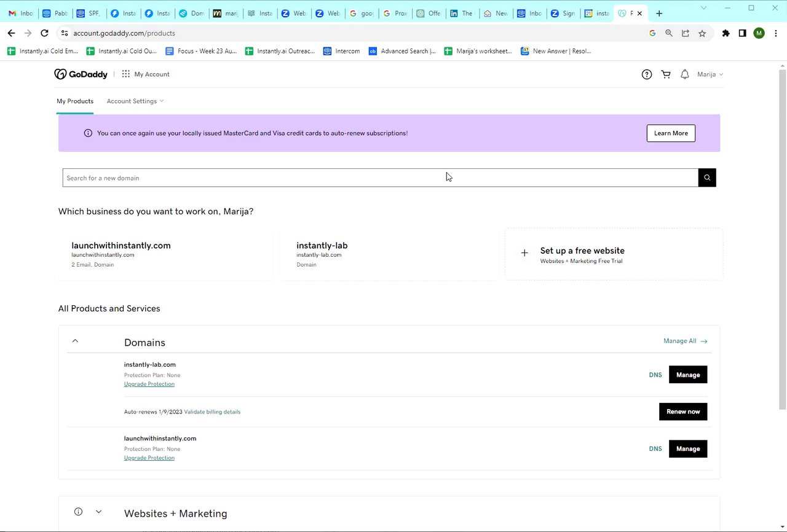Switch to the Gmail Inbox tab
This screenshot has width=787, height=532.
[x=20, y=13]
